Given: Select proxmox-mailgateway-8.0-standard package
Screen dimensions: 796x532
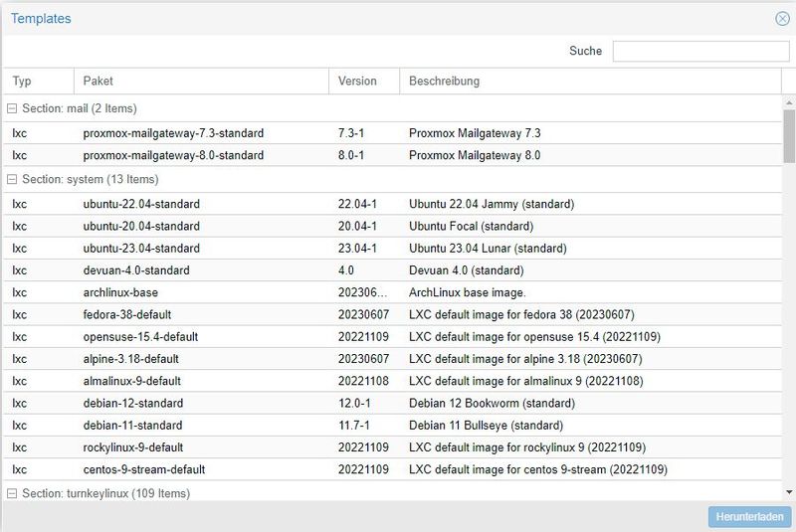Looking at the screenshot, I should [173, 155].
